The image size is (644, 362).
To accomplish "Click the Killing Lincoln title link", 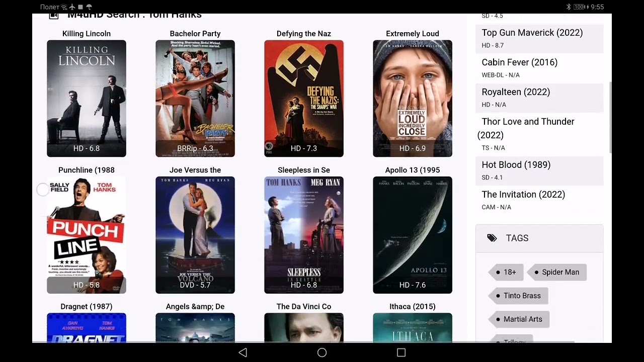I will 87,34.
